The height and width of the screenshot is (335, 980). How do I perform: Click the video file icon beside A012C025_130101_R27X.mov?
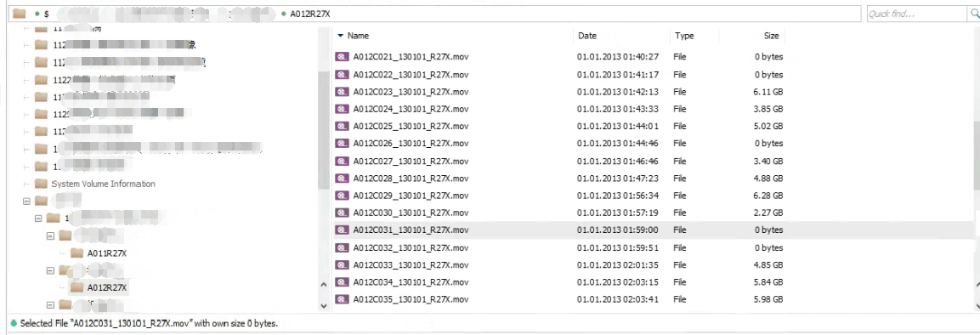coord(341,126)
